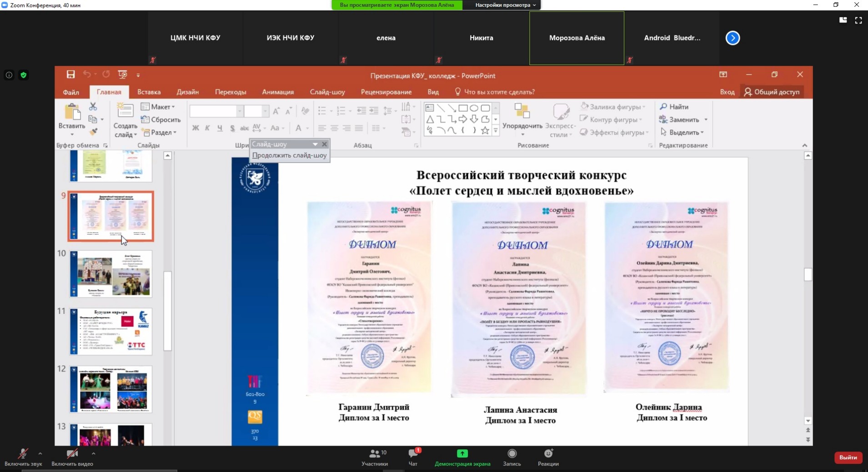Click the bulleted list icon

click(x=322, y=111)
